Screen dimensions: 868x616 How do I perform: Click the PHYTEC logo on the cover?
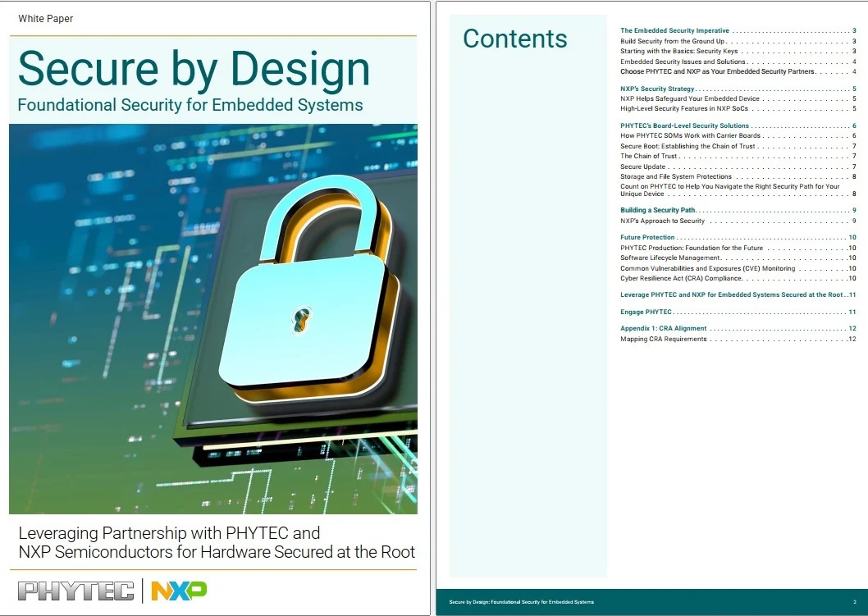coord(75,591)
